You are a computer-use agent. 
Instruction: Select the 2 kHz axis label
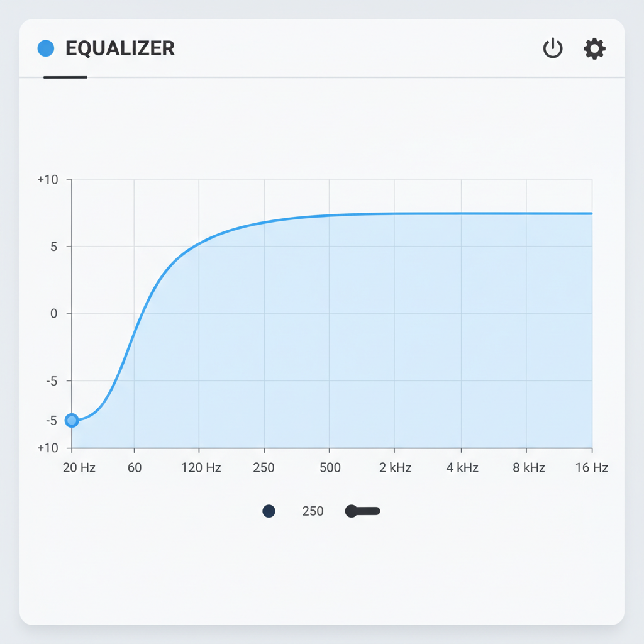(x=396, y=468)
